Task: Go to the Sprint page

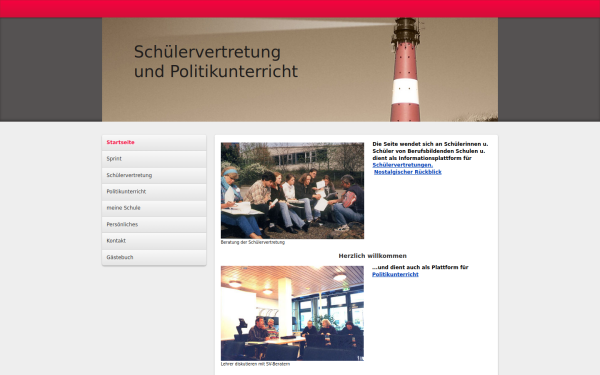Action: point(154,159)
